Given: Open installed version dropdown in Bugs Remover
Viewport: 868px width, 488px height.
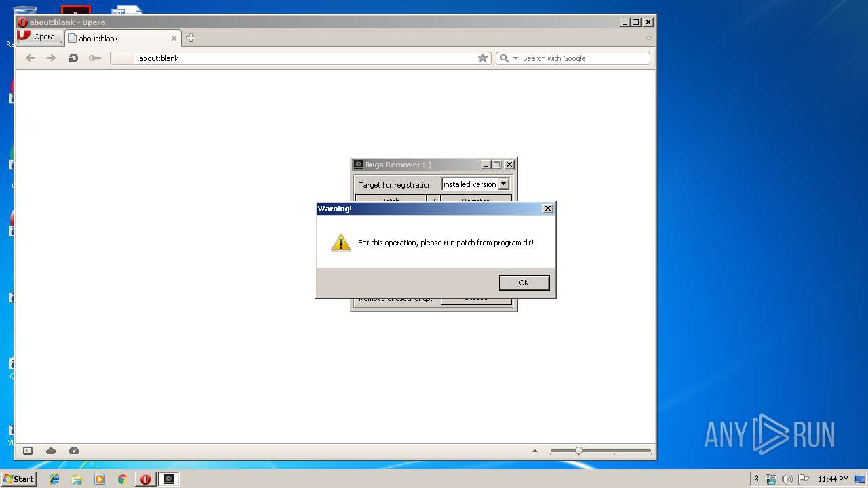Looking at the screenshot, I should pos(503,184).
